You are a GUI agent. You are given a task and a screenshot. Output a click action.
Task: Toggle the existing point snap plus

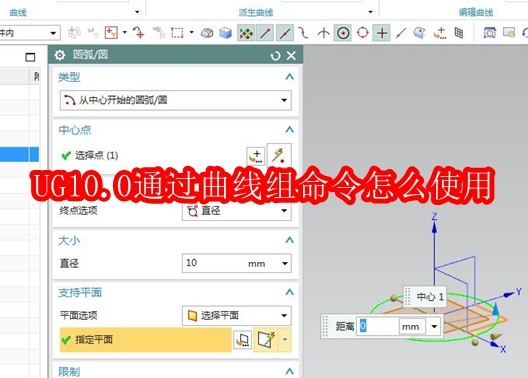(x=382, y=33)
